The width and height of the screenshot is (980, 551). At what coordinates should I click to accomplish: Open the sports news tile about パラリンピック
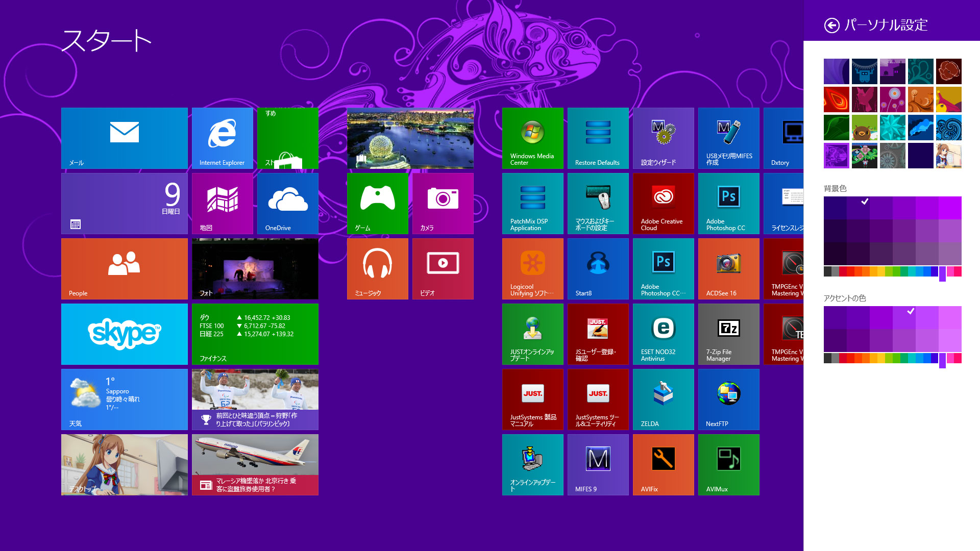tap(255, 399)
